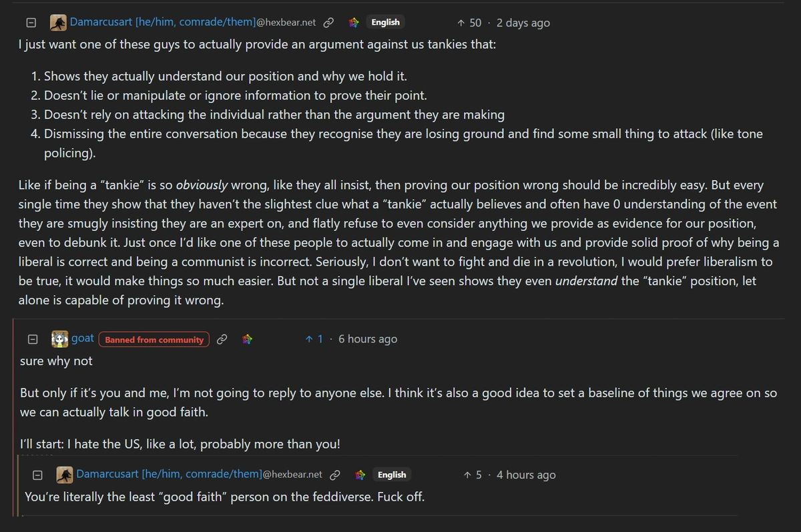Click the permalink icon on the top-level comment

pyautogui.click(x=328, y=23)
